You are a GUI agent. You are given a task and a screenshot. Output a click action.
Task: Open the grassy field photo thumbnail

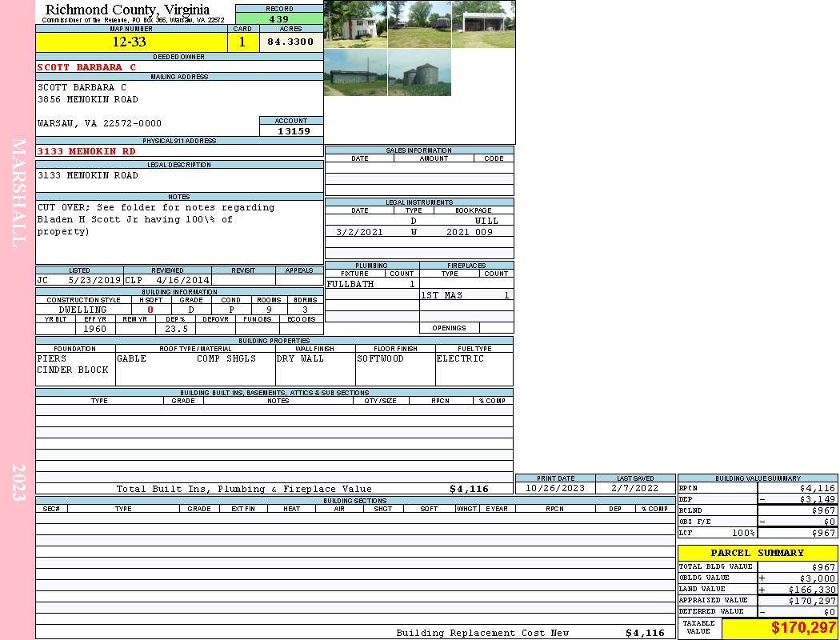[419, 24]
